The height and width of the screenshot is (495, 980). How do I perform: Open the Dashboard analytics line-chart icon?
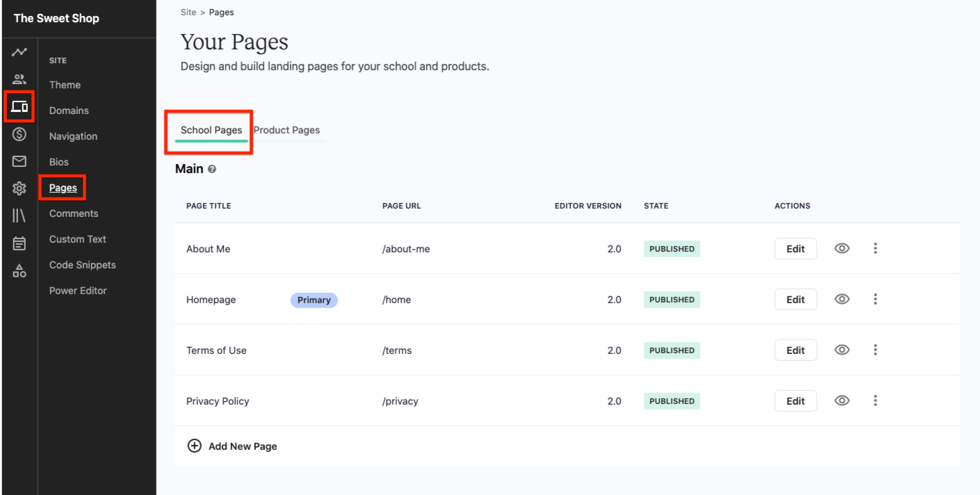(x=19, y=52)
